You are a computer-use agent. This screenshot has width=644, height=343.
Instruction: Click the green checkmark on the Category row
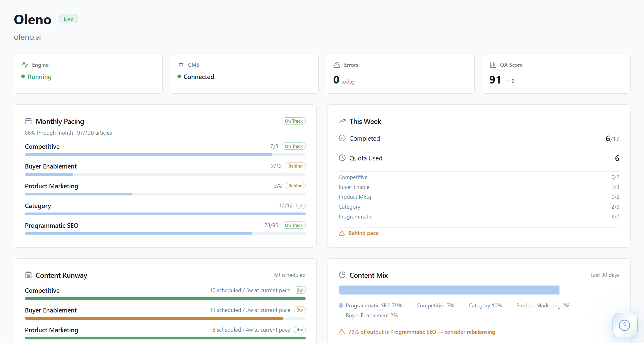click(x=301, y=205)
